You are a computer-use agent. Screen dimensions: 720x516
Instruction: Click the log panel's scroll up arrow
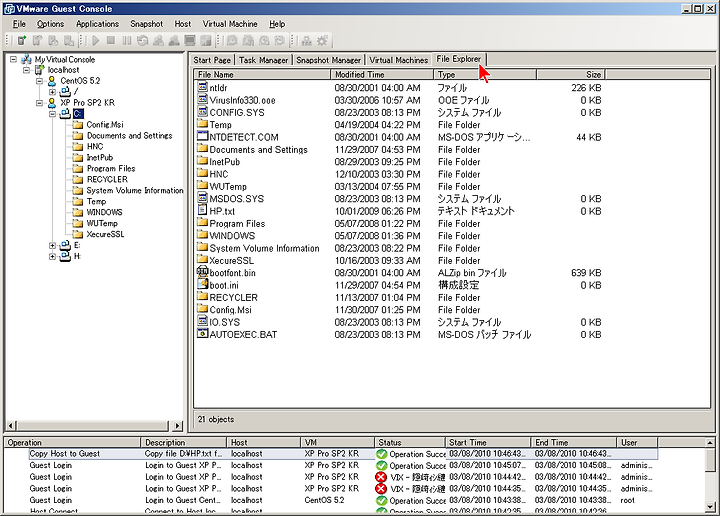(710, 443)
